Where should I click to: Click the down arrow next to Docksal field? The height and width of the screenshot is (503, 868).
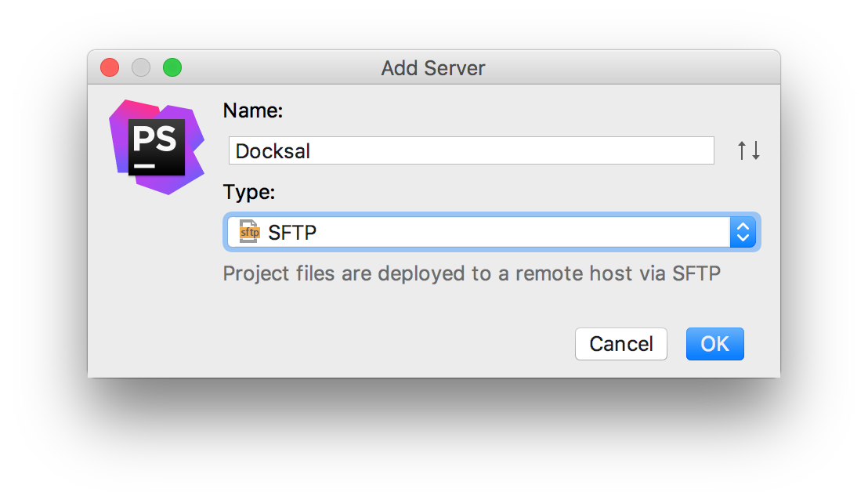[x=755, y=150]
